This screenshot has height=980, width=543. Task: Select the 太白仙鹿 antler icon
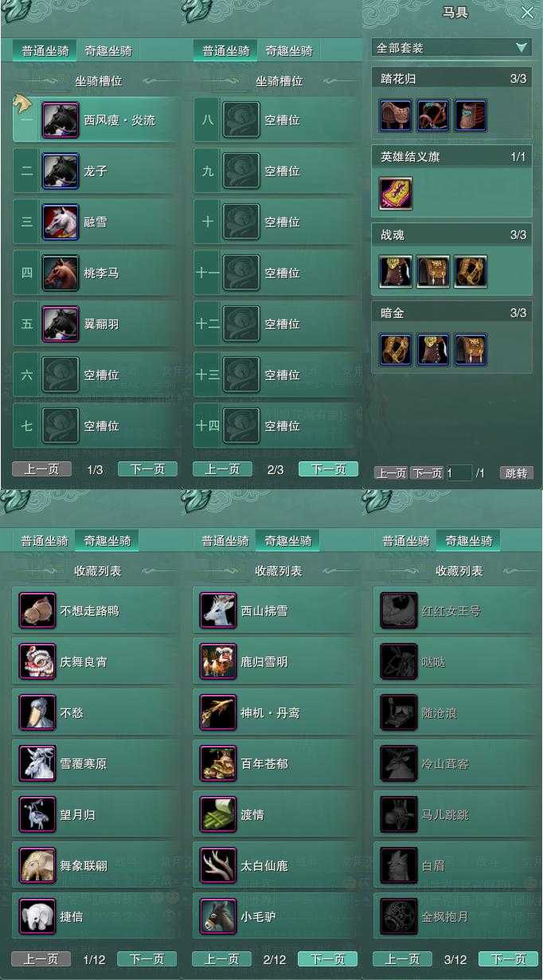[x=218, y=866]
